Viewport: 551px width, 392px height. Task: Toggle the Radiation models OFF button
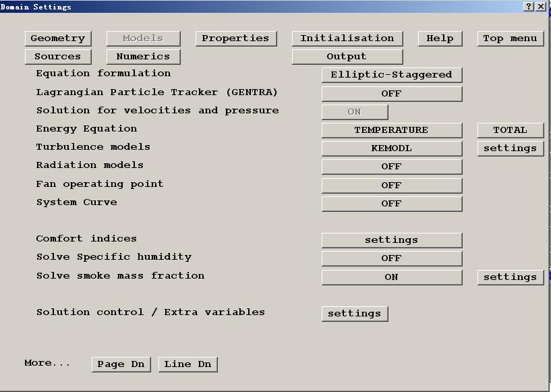pos(391,167)
